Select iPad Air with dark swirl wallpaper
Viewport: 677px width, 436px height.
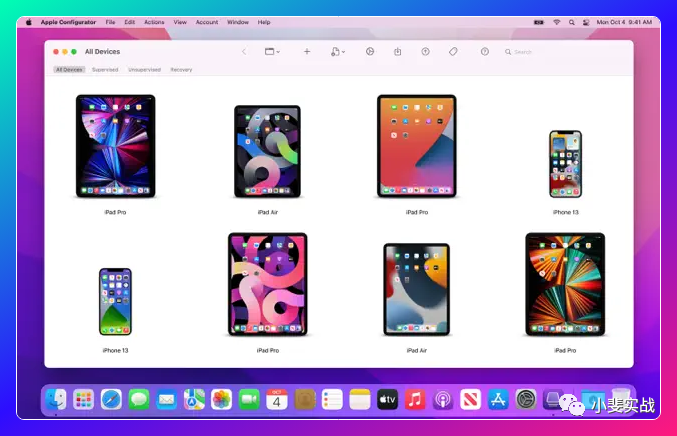267,151
